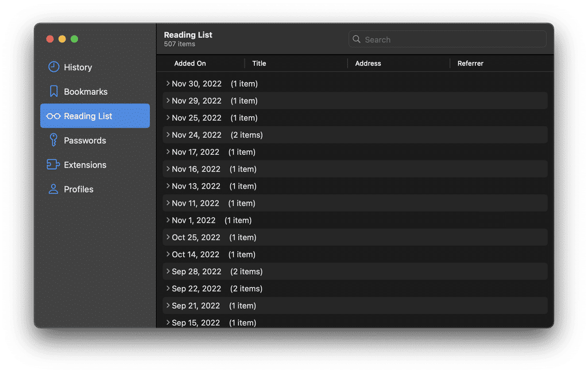588x373 pixels.
Task: Open Bookmarks using its sidebar icon
Action: coord(53,91)
